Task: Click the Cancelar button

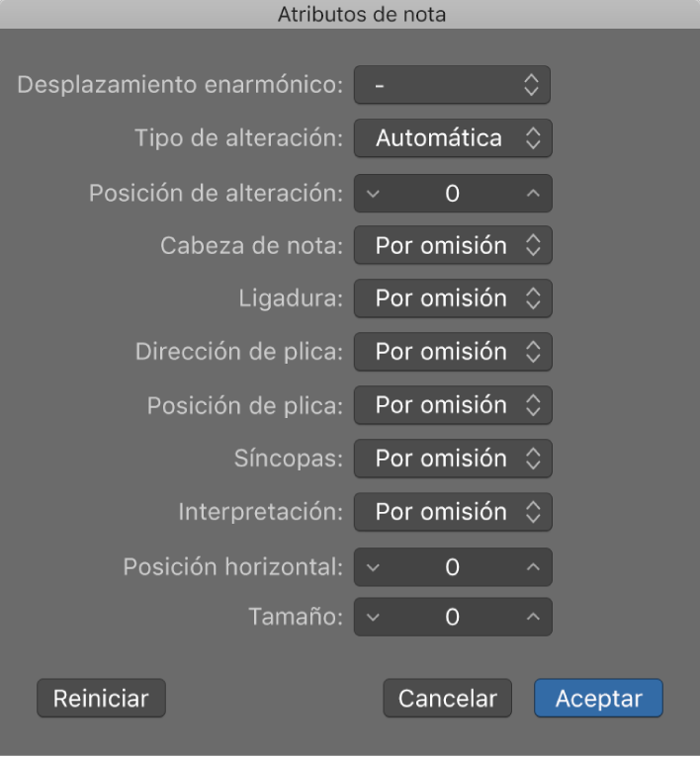Action: point(447,698)
